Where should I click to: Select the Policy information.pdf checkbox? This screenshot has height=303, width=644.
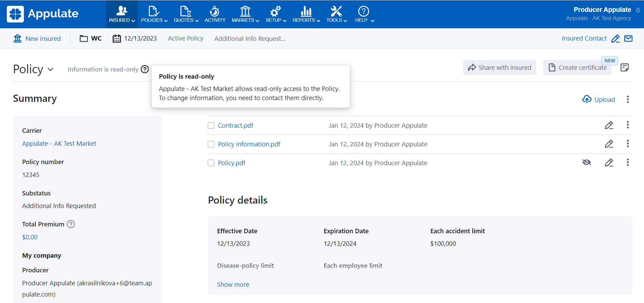(x=211, y=144)
